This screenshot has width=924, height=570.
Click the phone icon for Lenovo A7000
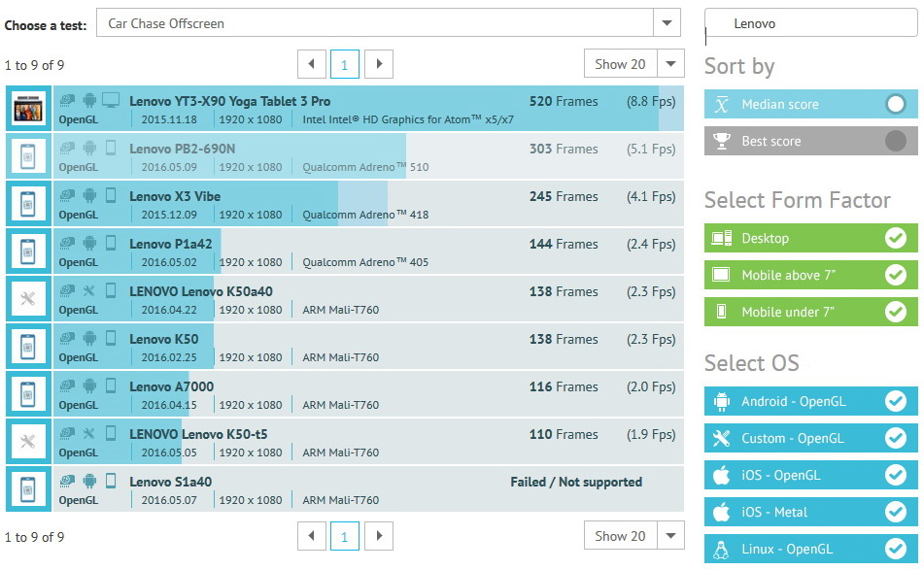pos(28,394)
